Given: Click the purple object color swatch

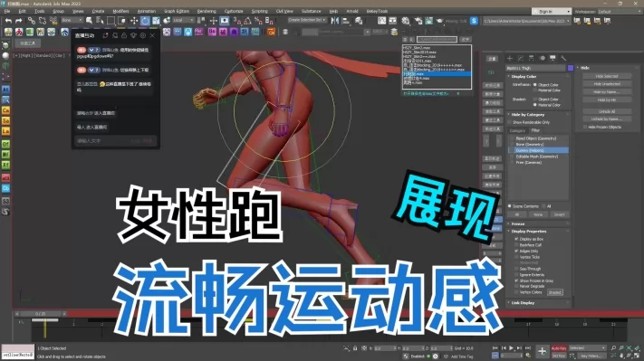Looking at the screenshot, I should 571,68.
